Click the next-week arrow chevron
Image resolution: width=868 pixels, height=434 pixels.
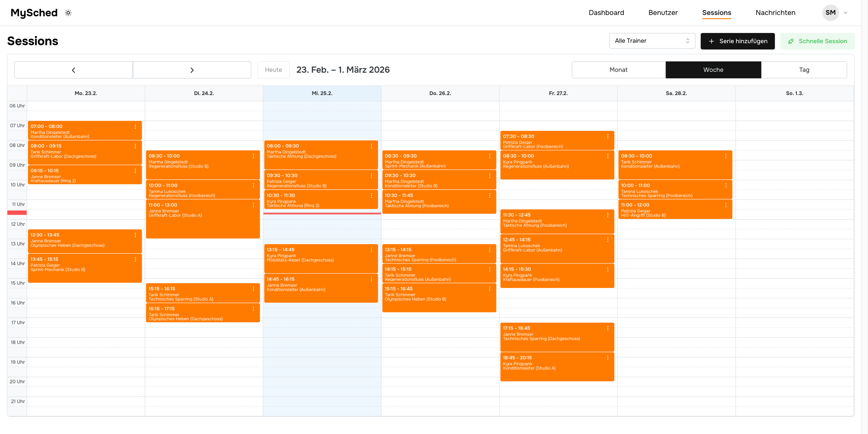click(x=192, y=70)
